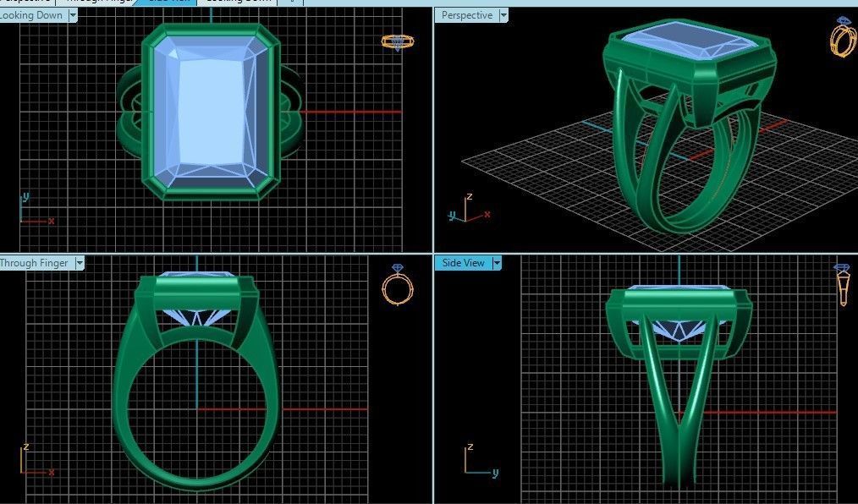Click the Looking Down viewport title
The image size is (858, 504).
pyautogui.click(x=31, y=15)
